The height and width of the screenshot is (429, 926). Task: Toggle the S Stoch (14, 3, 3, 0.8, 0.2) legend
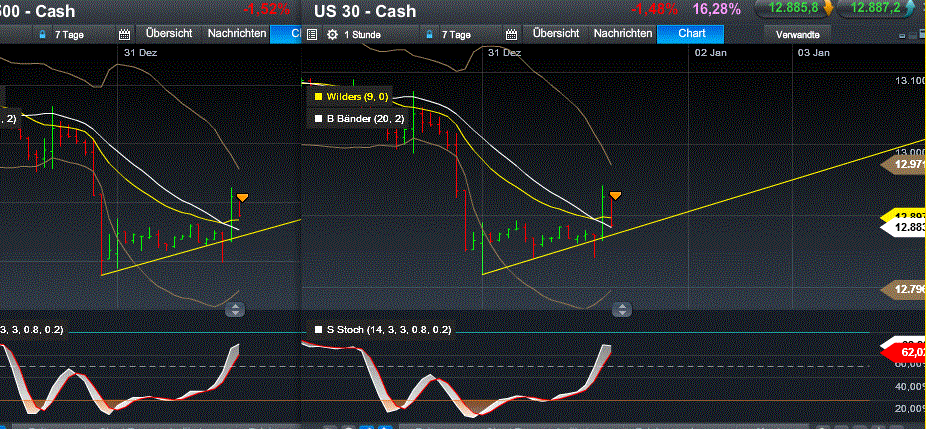pos(383,330)
